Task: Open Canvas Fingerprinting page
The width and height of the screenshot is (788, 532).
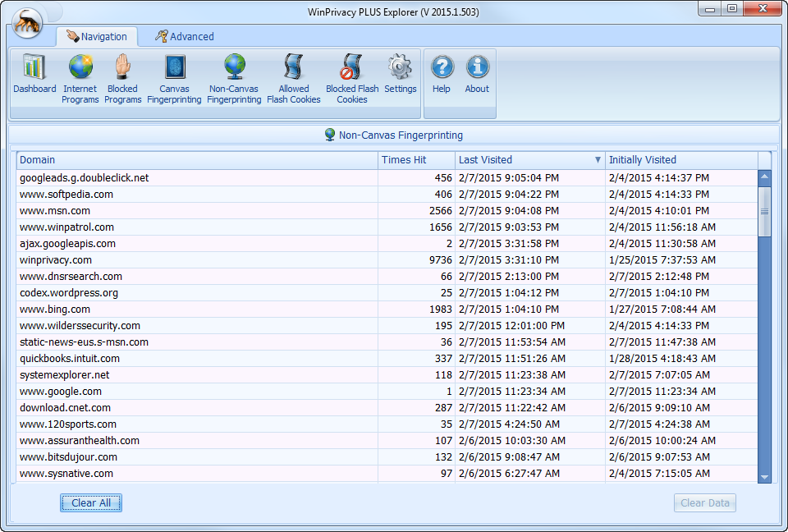Action: (174, 79)
